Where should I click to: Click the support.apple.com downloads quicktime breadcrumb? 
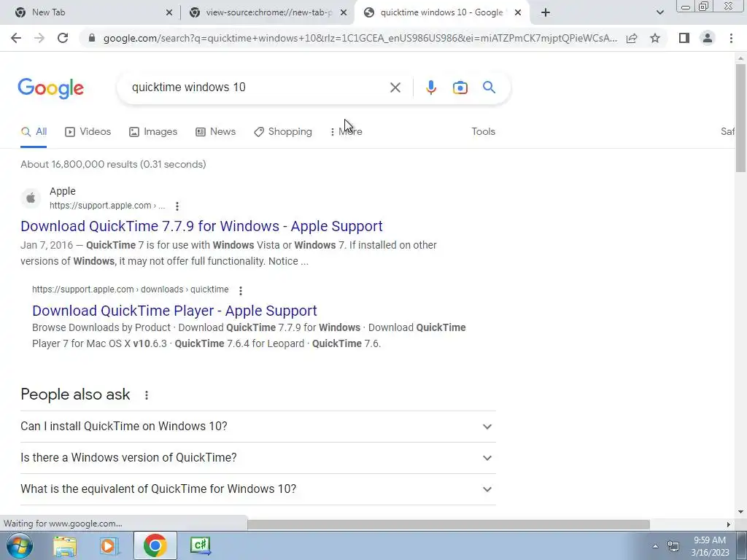click(131, 289)
